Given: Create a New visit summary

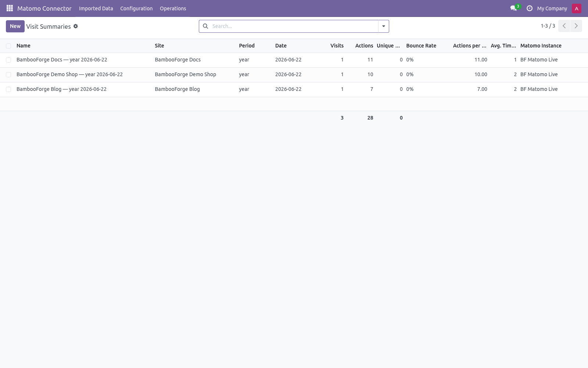Looking at the screenshot, I should (x=15, y=26).
